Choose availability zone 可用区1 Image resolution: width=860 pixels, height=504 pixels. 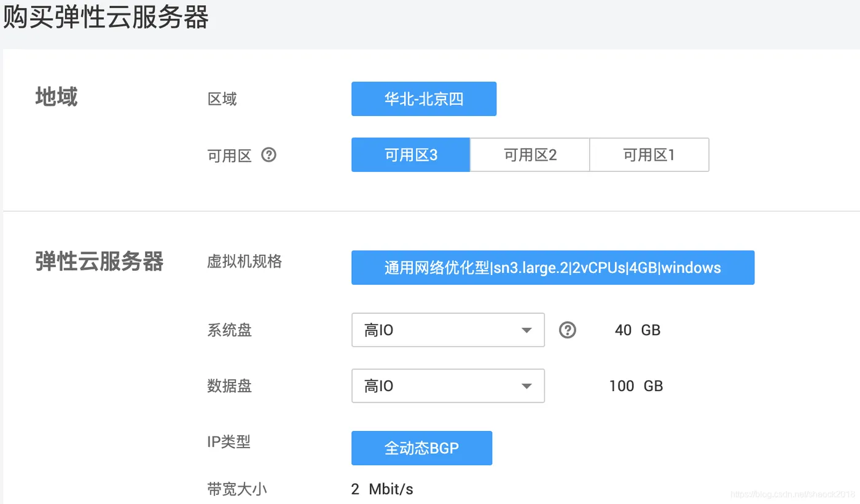[x=649, y=155]
